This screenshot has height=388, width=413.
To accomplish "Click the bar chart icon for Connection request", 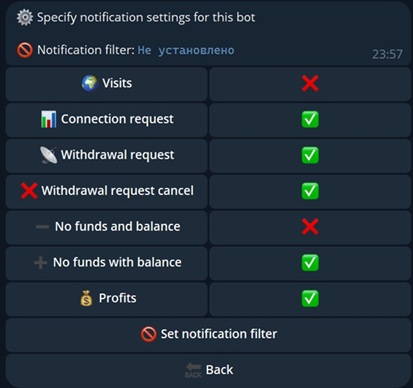I will pyautogui.click(x=49, y=119).
